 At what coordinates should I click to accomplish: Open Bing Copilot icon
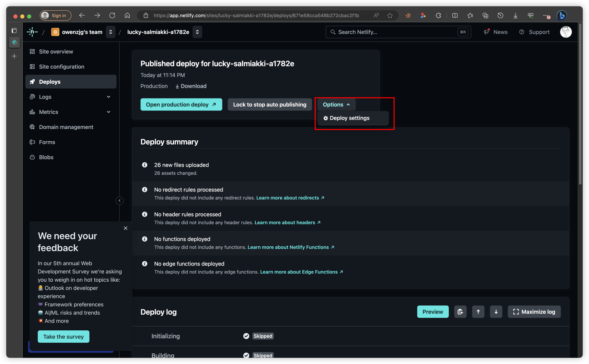[562, 15]
